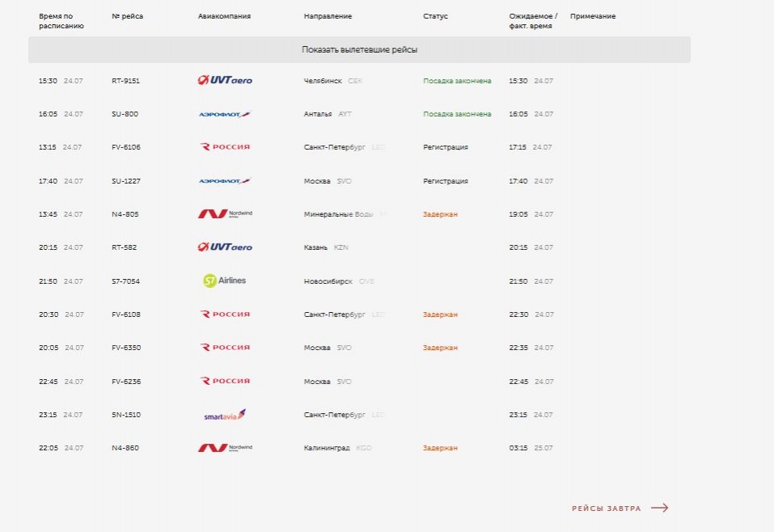Image resolution: width=774 pixels, height=532 pixels.
Task: Click the Rossiya logo for flight FV-6106
Action: pyautogui.click(x=225, y=146)
